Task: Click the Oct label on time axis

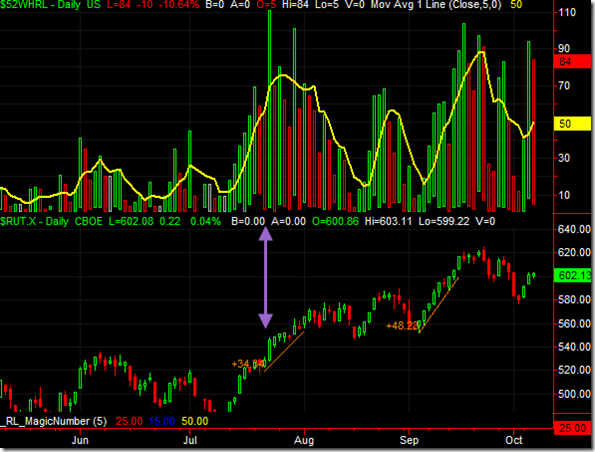Action: pyautogui.click(x=514, y=440)
